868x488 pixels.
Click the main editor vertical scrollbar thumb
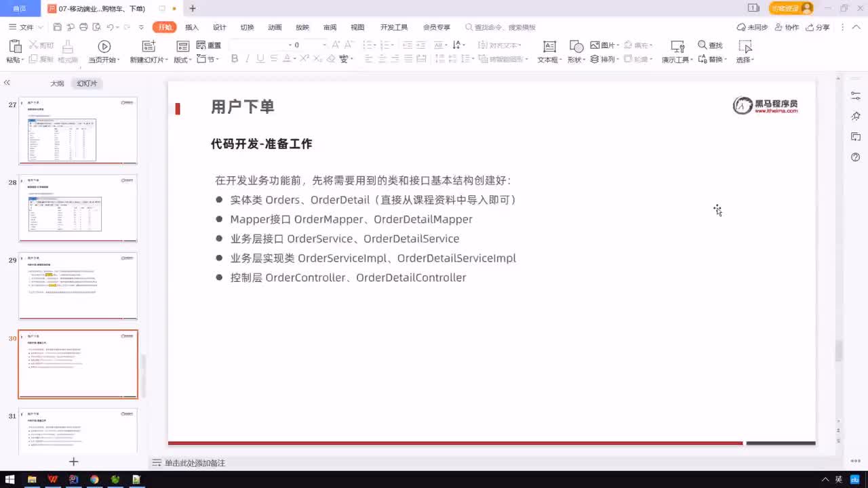point(839,351)
